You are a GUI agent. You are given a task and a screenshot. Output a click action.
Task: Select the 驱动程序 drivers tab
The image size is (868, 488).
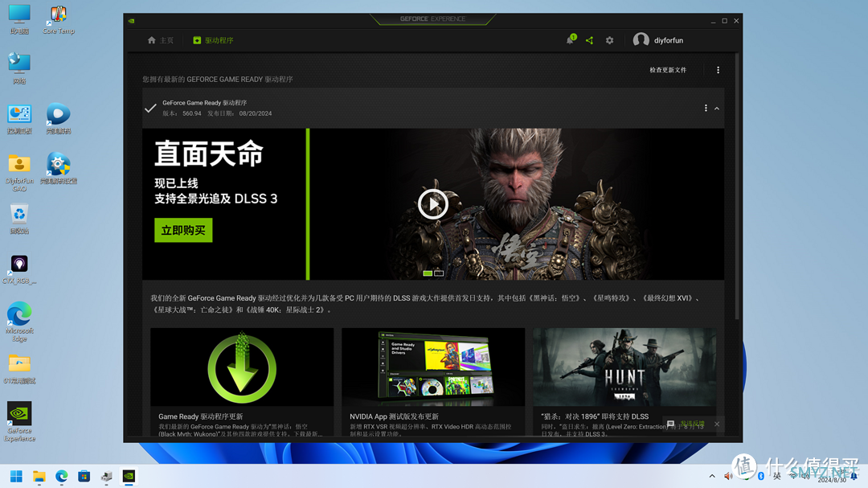pyautogui.click(x=213, y=40)
